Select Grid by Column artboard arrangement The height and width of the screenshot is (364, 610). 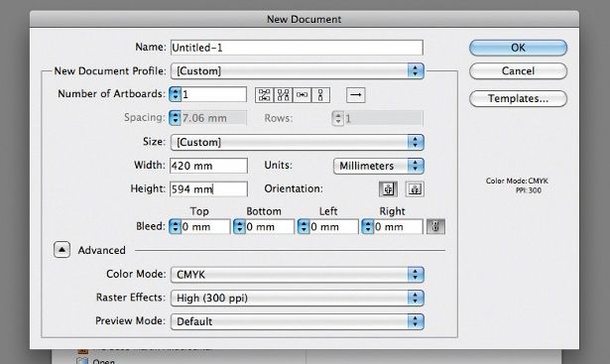284,95
